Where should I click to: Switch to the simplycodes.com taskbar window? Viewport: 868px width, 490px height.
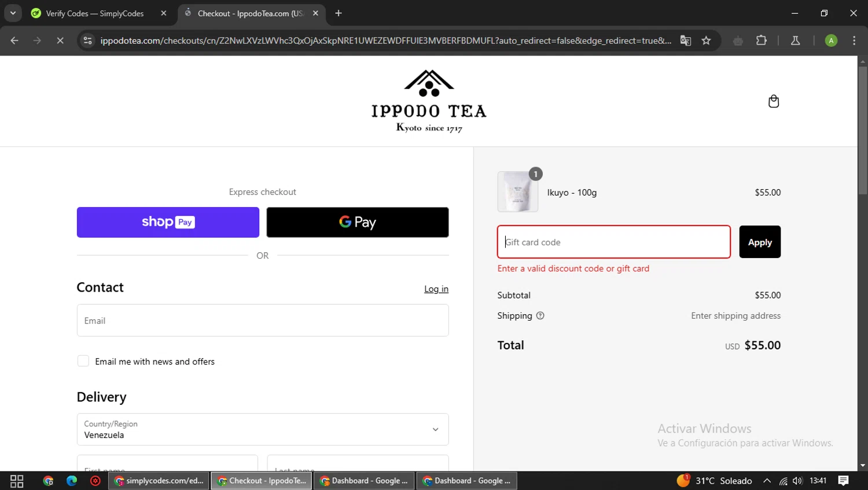[x=159, y=481]
